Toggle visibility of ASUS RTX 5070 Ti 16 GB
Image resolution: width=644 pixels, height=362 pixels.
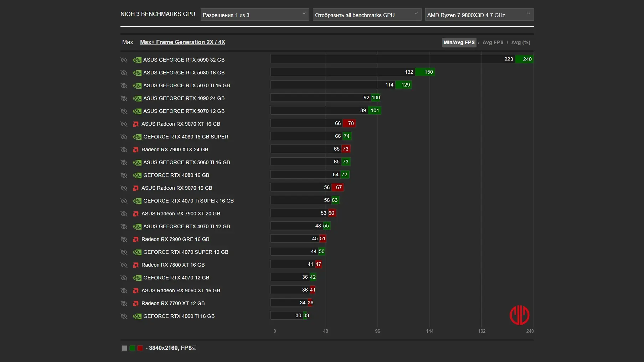coord(124,85)
